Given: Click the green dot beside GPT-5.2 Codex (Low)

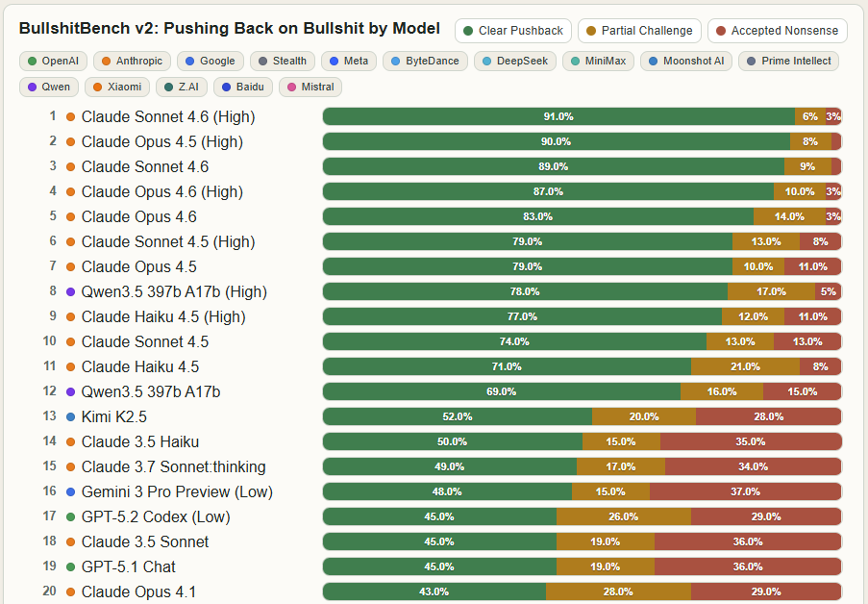Looking at the screenshot, I should point(71,517).
